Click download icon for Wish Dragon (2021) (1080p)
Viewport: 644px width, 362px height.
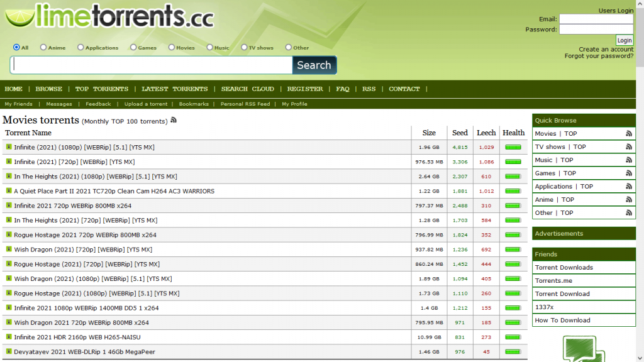click(x=9, y=278)
